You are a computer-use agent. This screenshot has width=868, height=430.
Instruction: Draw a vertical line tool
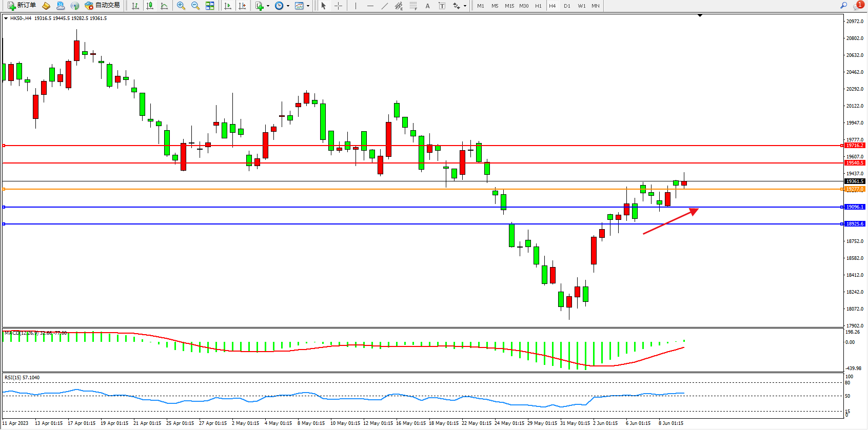356,6
